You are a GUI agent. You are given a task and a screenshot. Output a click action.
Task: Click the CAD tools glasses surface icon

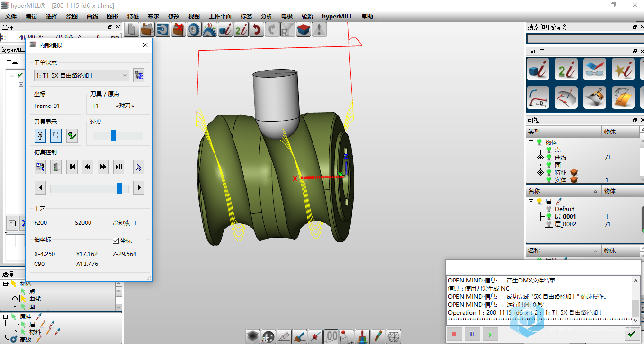click(595, 69)
